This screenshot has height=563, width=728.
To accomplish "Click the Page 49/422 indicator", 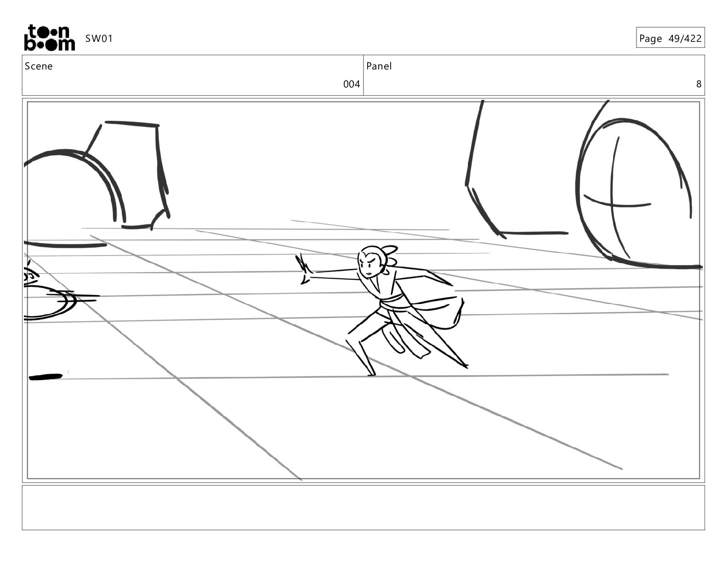I will tap(670, 39).
